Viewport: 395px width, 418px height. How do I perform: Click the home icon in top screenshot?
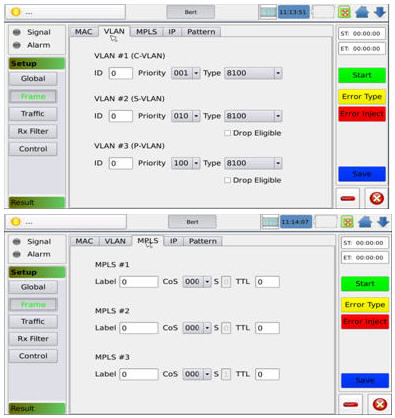click(362, 12)
